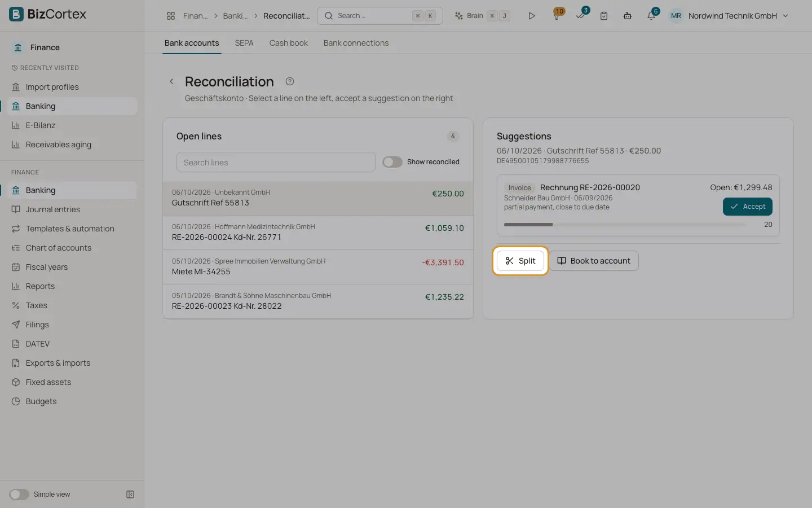Click the Banki... breadcrumb link
The height and width of the screenshot is (508, 812).
point(235,16)
